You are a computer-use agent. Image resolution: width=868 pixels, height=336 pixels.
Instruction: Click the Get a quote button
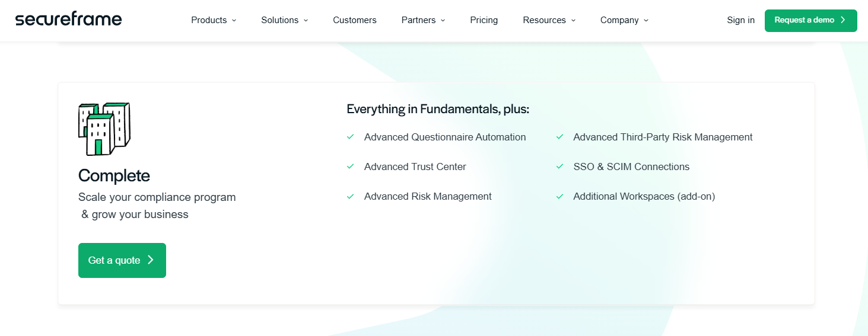tap(122, 260)
